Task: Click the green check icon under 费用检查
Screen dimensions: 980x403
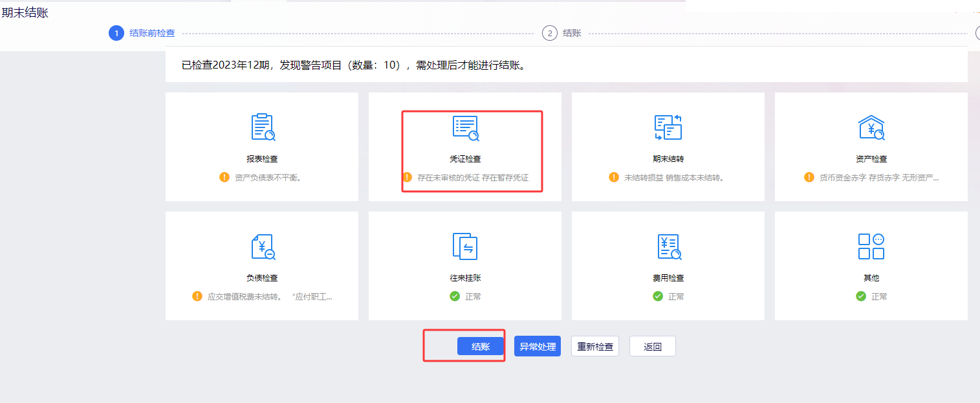Action: coord(658,296)
